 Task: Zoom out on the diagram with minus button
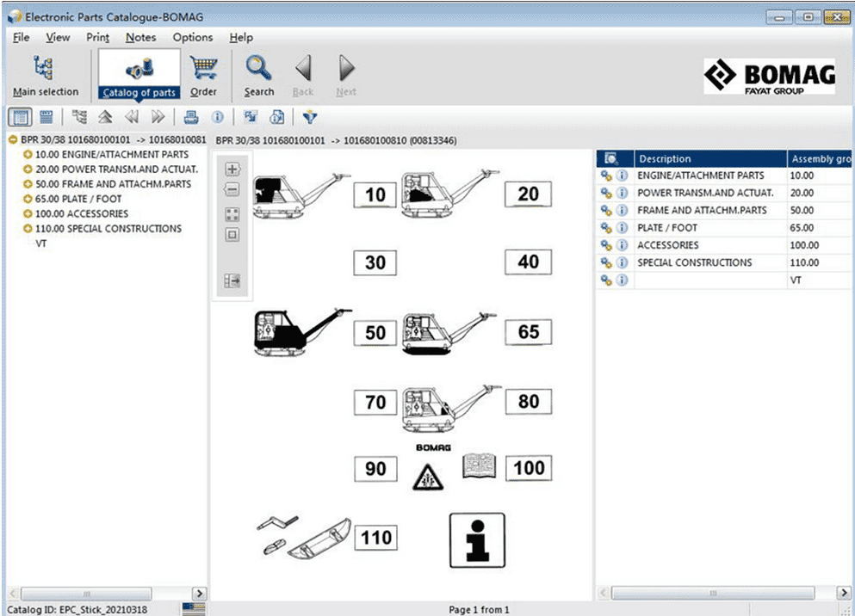(x=232, y=190)
